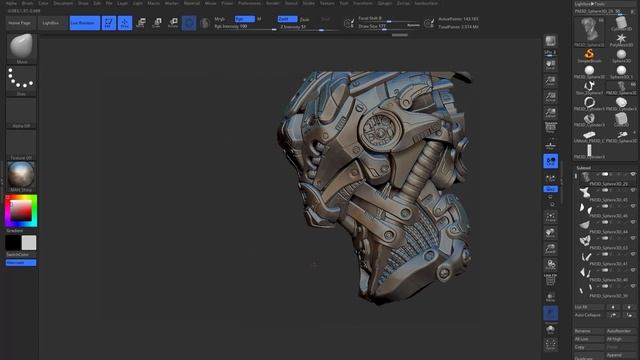
Task: Open the Render menu
Action: click(x=273, y=3)
